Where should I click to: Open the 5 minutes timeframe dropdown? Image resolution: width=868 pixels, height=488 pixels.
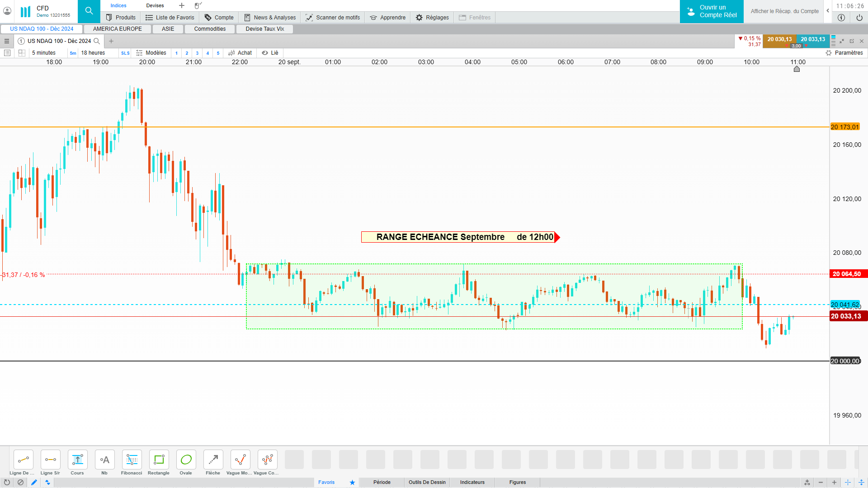click(x=44, y=53)
